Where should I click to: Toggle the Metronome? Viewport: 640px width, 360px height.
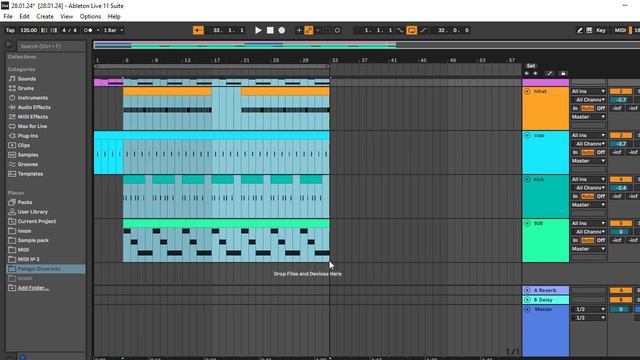pos(87,30)
